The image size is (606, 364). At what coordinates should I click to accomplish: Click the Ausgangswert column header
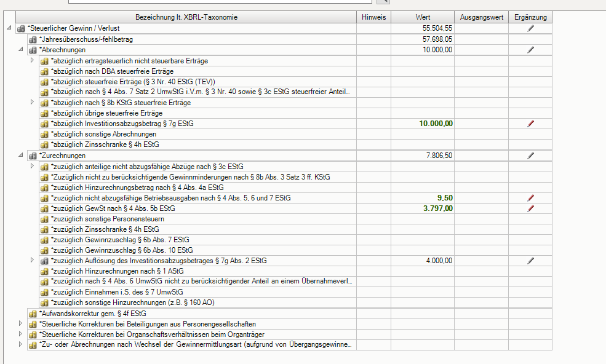point(482,17)
